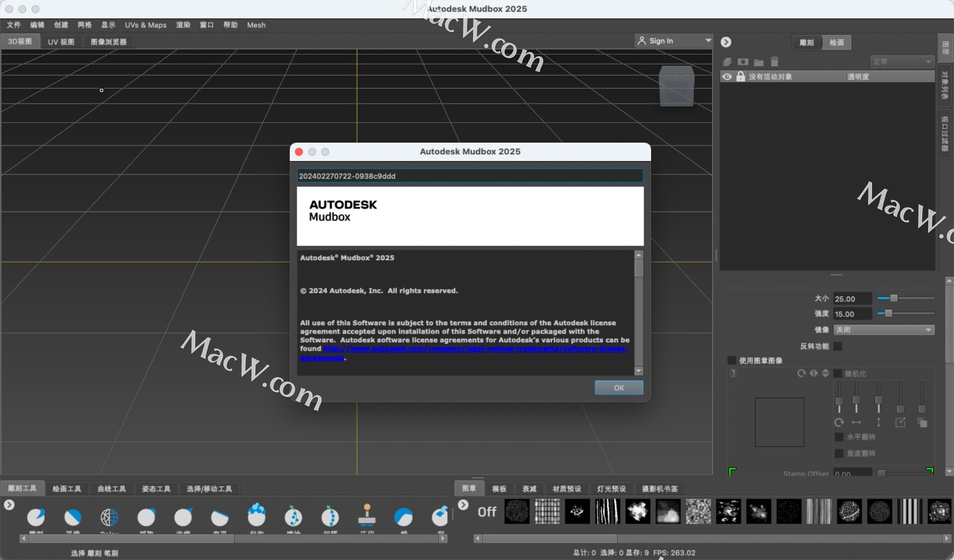Viewport: 954px width, 560px height.
Task: Click the sculpt tools tray arrow button
Action: click(x=9, y=505)
